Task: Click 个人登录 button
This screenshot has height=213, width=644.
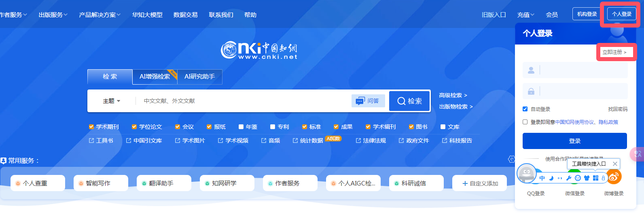Action: [x=622, y=14]
